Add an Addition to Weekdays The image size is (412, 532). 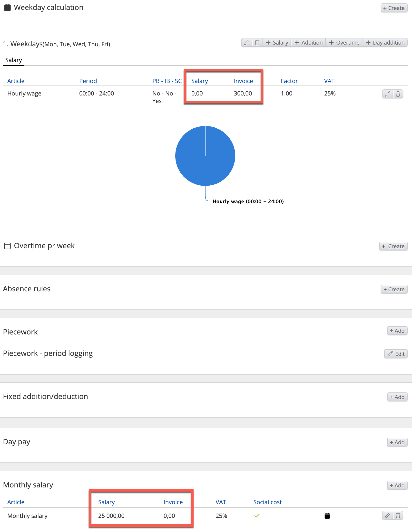point(308,43)
